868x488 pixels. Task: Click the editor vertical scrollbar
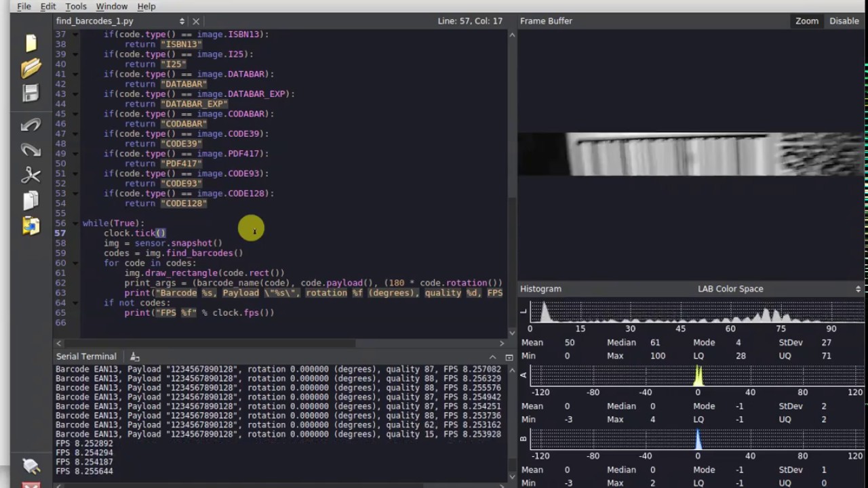tap(513, 183)
